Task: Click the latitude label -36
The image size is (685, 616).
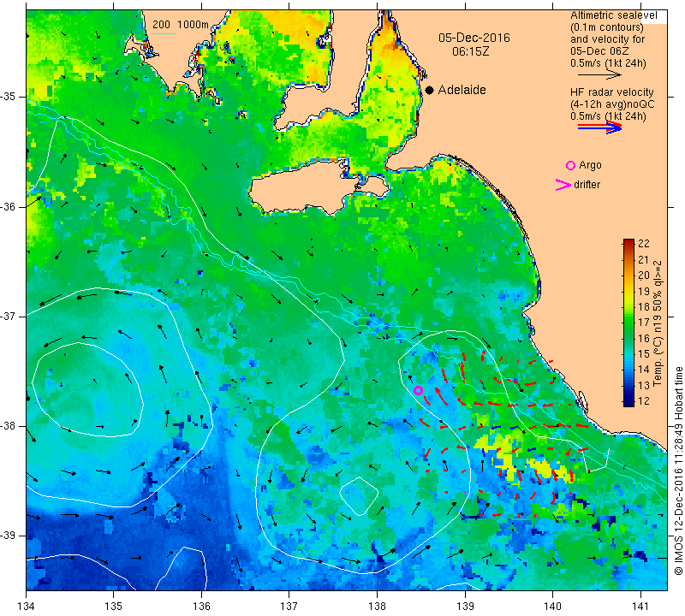Action: pos(8,206)
